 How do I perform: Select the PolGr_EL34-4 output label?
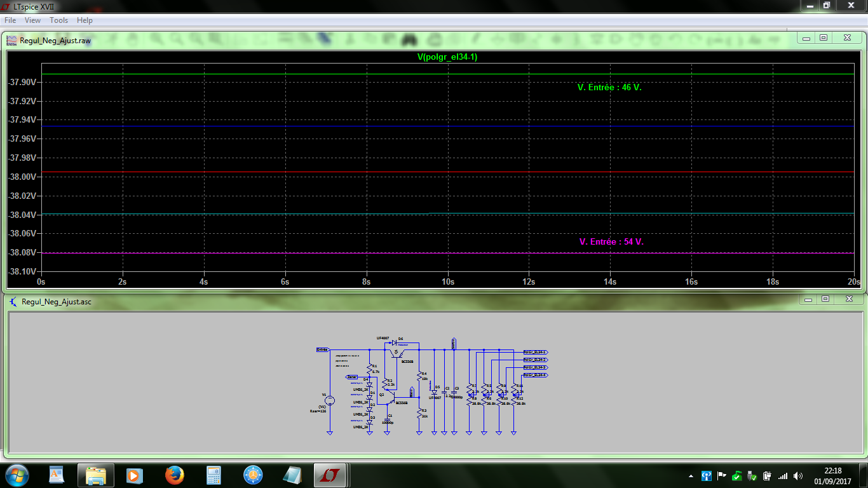click(x=536, y=375)
